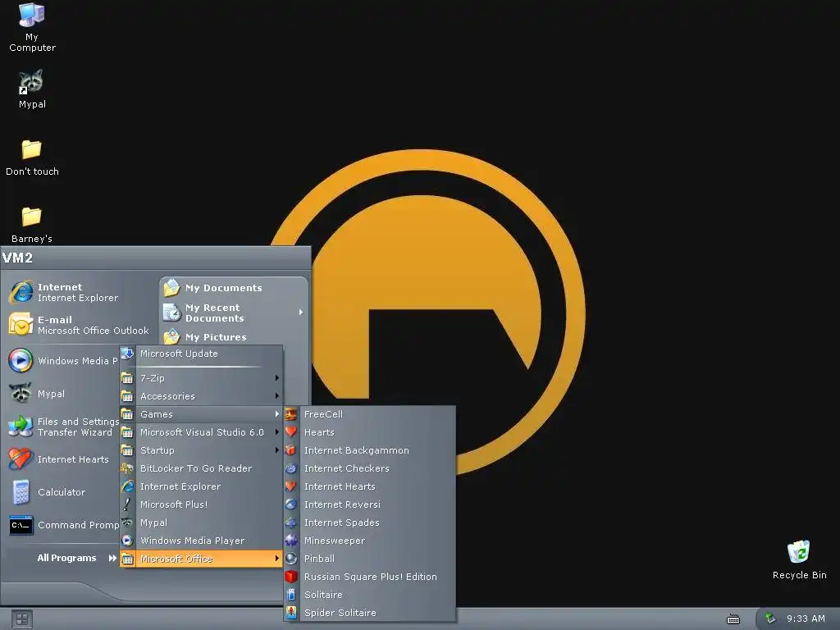Click the on-screen keyboard tray icon
840x630 pixels.
733,619
